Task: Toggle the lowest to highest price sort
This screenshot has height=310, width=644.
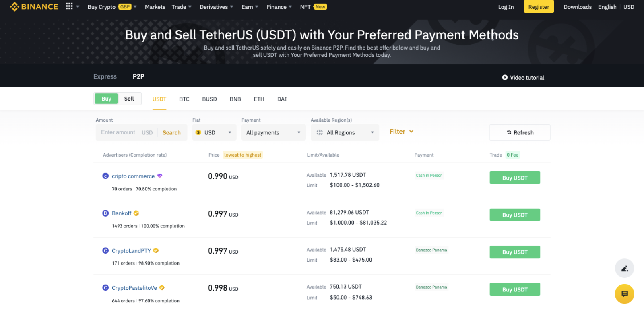Action: pyautogui.click(x=243, y=155)
